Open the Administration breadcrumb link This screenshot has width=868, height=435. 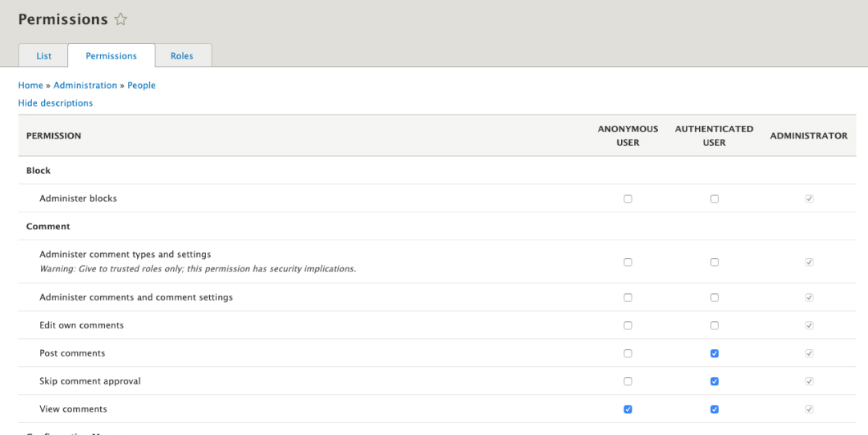85,85
